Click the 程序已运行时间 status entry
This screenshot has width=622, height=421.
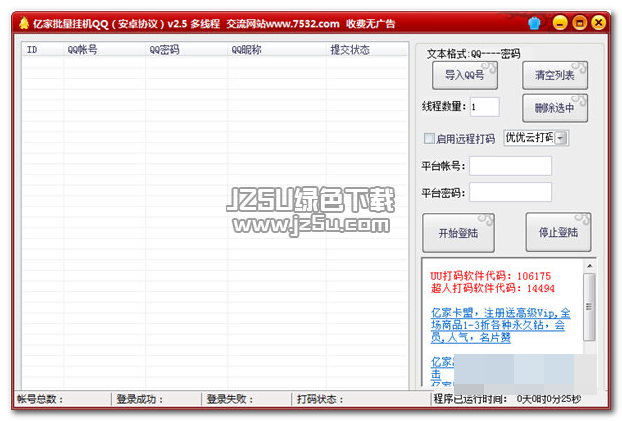pyautogui.click(x=507, y=399)
